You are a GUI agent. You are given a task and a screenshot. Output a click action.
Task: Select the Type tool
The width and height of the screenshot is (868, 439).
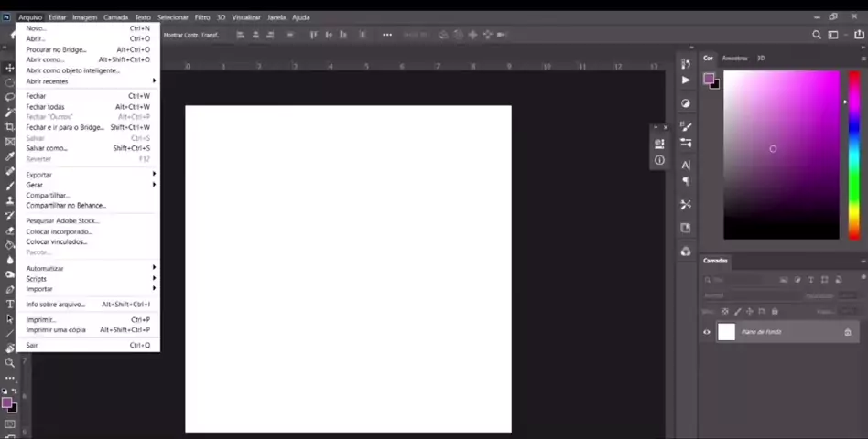click(x=9, y=304)
